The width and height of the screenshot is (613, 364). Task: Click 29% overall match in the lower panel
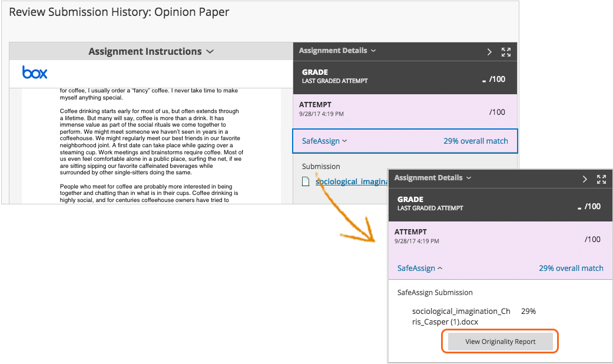click(571, 268)
